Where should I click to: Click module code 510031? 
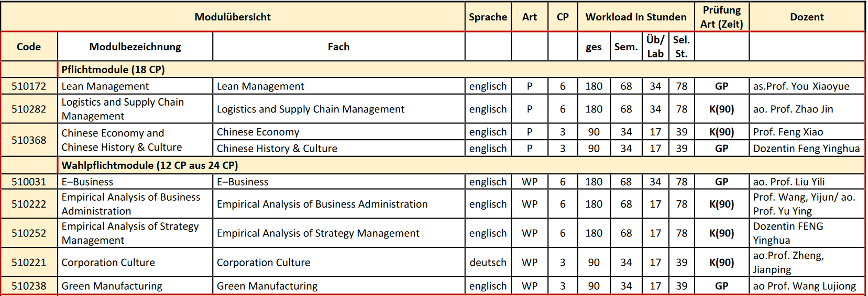pos(29,182)
